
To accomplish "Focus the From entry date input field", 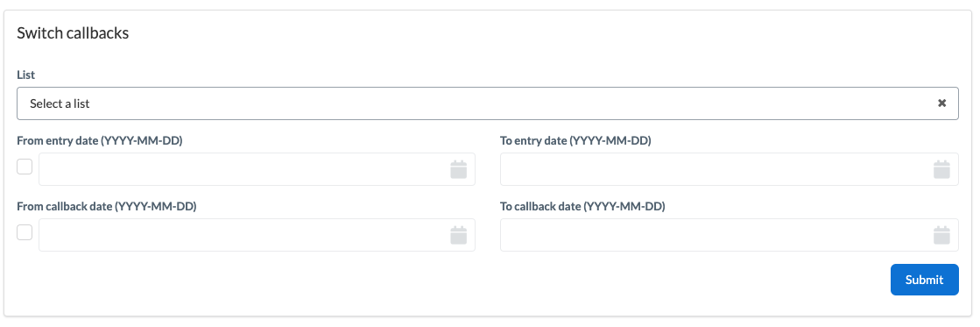I will 257,169.
